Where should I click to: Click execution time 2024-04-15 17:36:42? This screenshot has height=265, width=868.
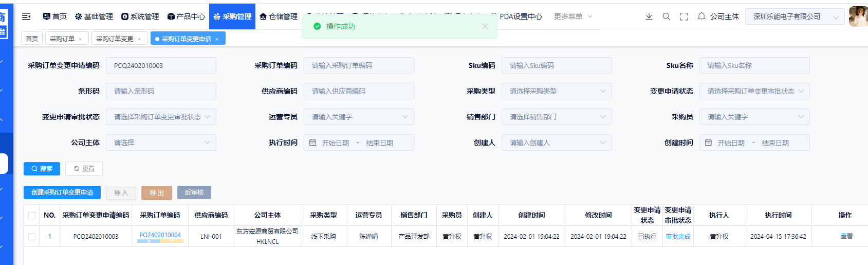(778, 237)
